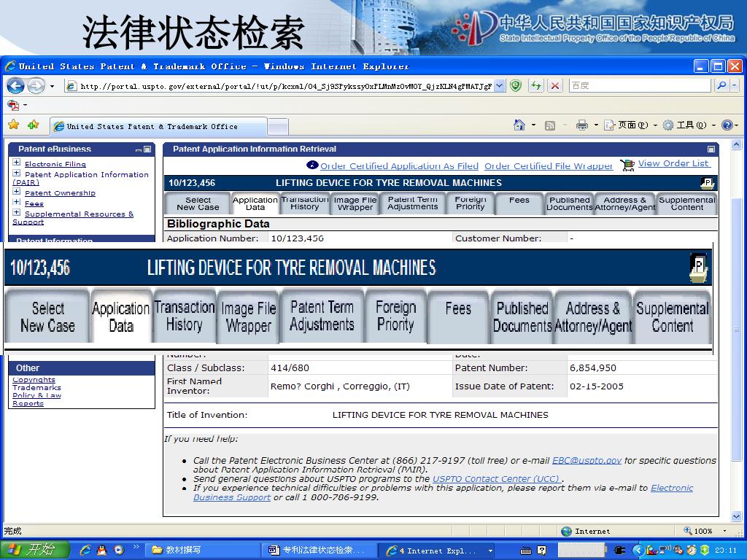Click the Print icon in the command bar
This screenshot has width=747, height=560.
pos(581,125)
